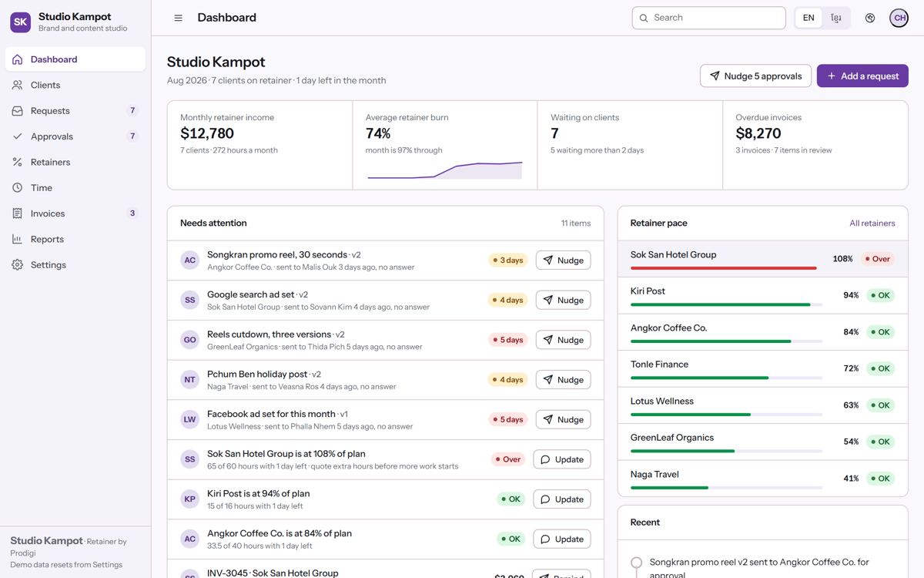The width and height of the screenshot is (924, 578).
Task: Click the search magnifier icon
Action: click(644, 18)
